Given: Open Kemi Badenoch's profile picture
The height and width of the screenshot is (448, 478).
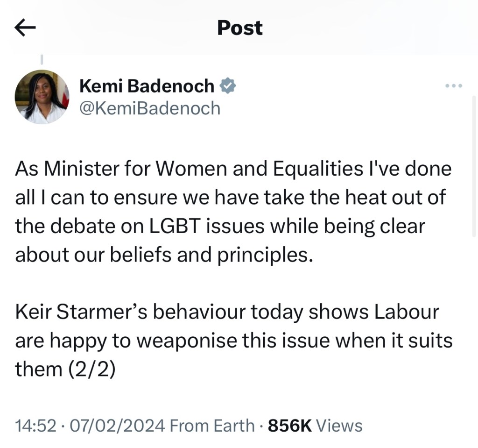Looking at the screenshot, I should coord(42,97).
